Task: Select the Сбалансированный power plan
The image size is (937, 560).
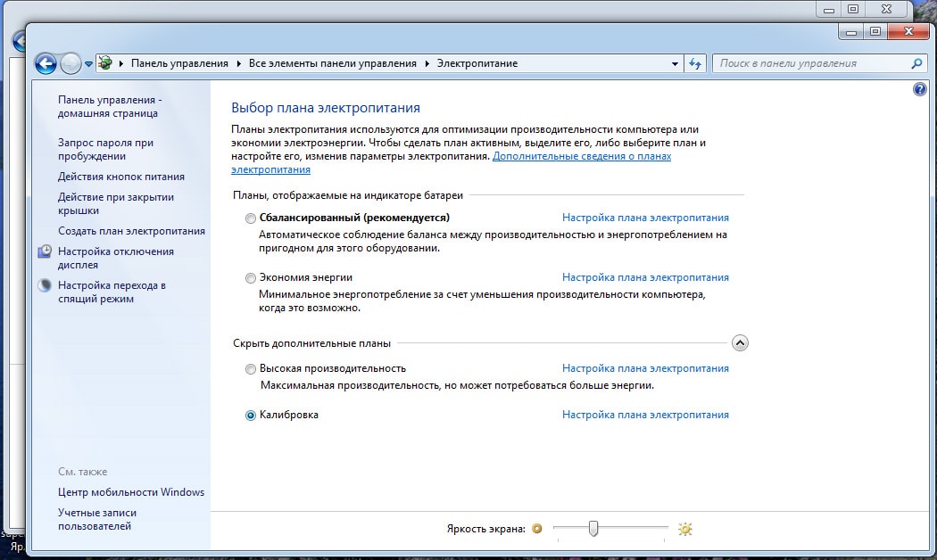Action: [251, 218]
